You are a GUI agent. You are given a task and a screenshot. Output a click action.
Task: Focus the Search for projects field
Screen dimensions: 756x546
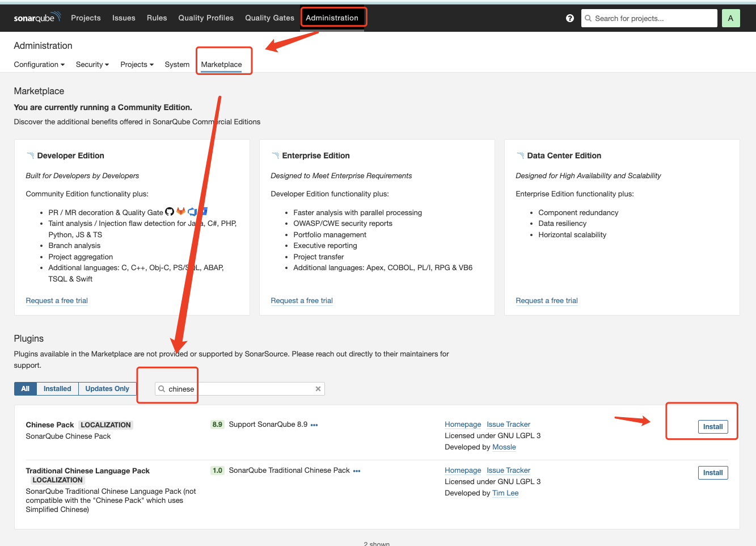pyautogui.click(x=649, y=18)
